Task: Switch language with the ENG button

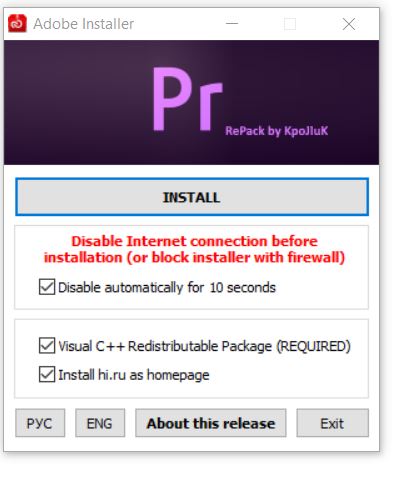Action: 100,423
